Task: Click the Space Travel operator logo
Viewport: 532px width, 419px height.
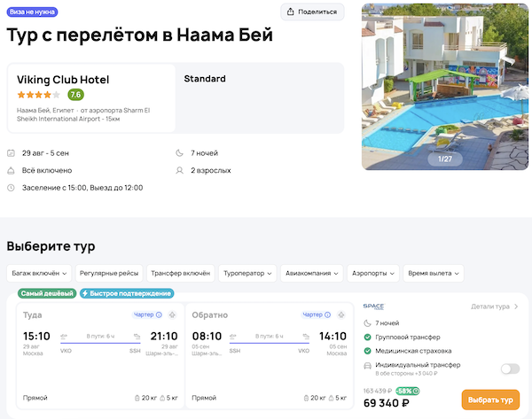Action: [373, 306]
